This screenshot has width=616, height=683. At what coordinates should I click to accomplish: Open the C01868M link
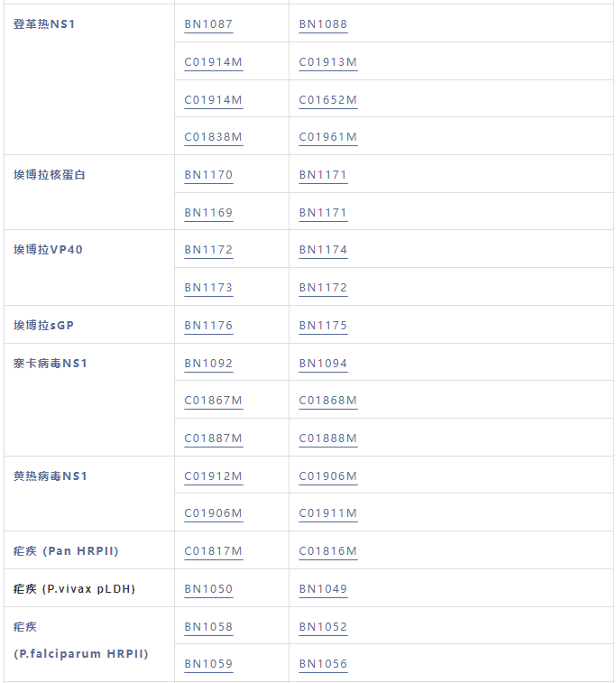[328, 401]
